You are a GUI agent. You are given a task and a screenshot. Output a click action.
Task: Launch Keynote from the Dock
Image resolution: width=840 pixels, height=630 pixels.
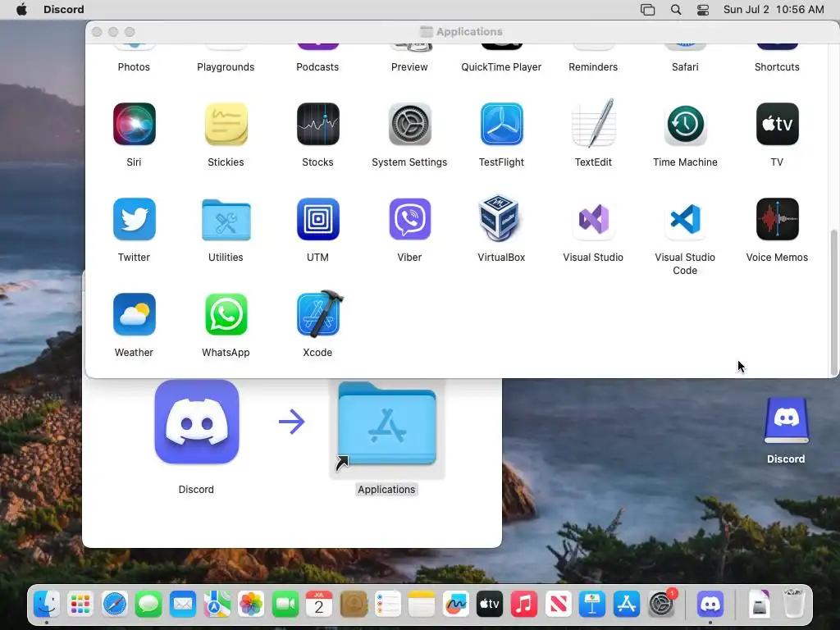(592, 605)
